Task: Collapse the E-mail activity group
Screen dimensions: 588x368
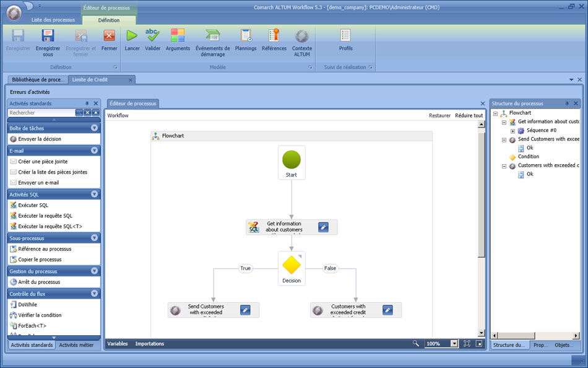Action: click(94, 151)
